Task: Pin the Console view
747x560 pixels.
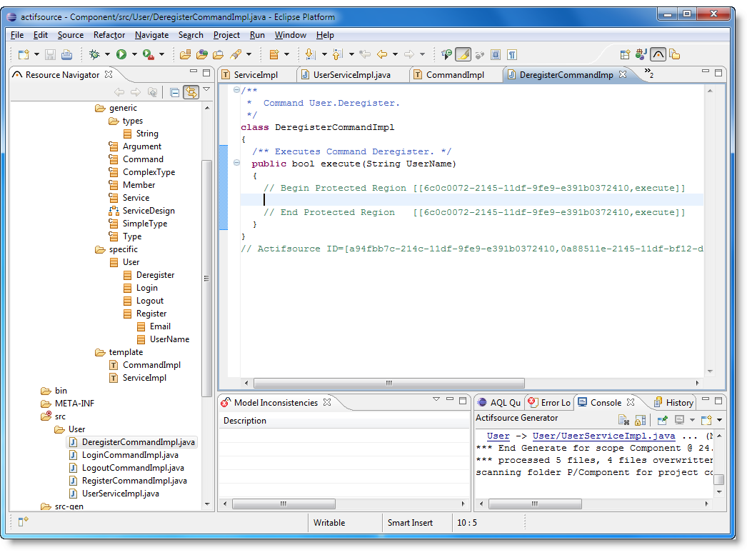Action: [x=663, y=421]
